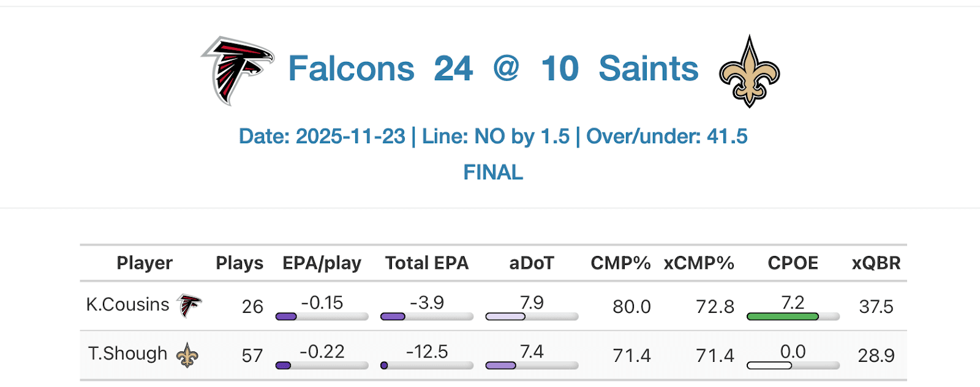Image resolution: width=980 pixels, height=387 pixels.
Task: Click the xCMP% column header
Action: [x=699, y=263]
